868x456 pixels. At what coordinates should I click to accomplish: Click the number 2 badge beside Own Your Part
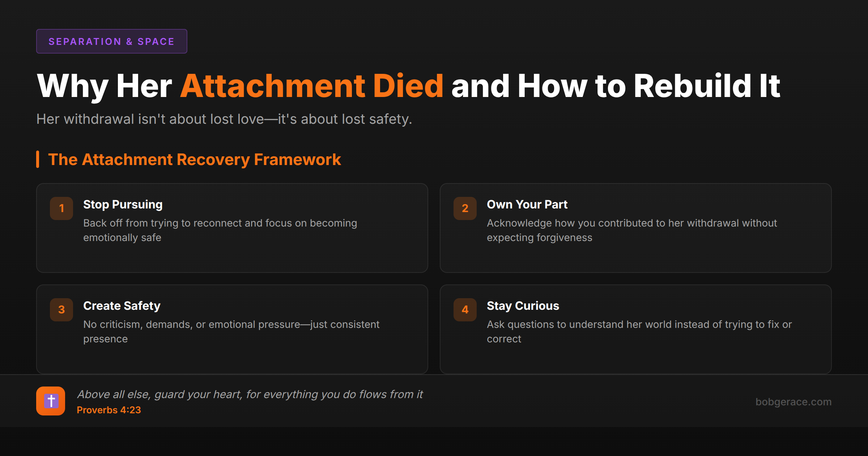(x=465, y=208)
